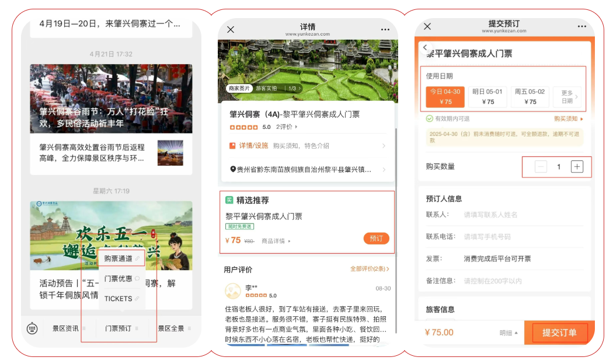Viewport: 613px width, 364px height.
Task: Close the 详情 page with the X icon
Action: pyautogui.click(x=231, y=29)
